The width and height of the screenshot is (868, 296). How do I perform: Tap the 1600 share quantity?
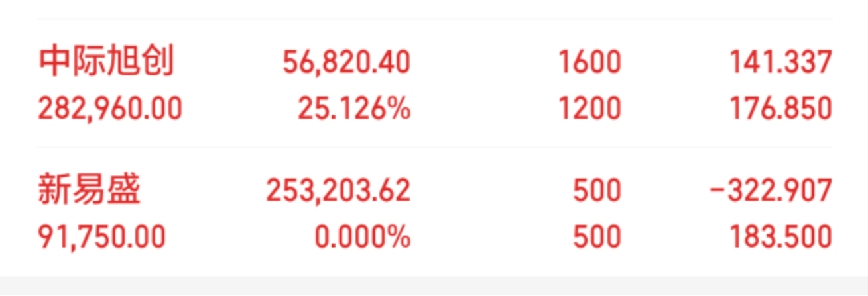[589, 63]
